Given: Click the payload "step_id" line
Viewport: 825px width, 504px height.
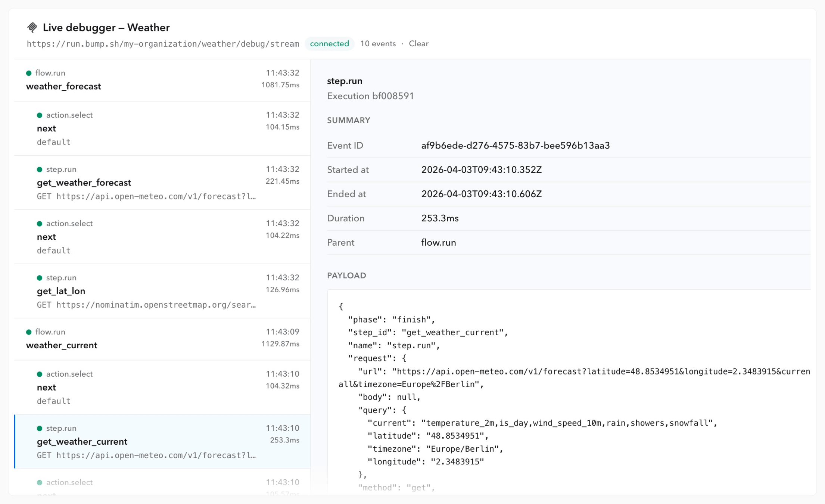Looking at the screenshot, I should click(428, 332).
